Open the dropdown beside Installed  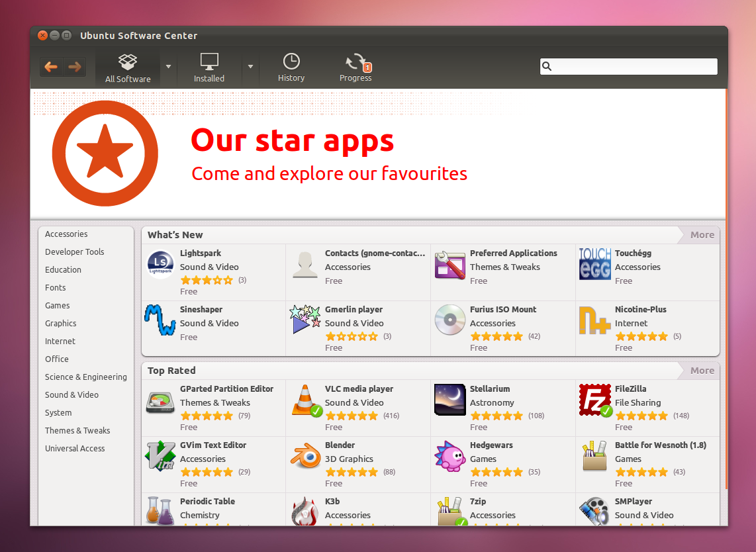click(x=250, y=67)
